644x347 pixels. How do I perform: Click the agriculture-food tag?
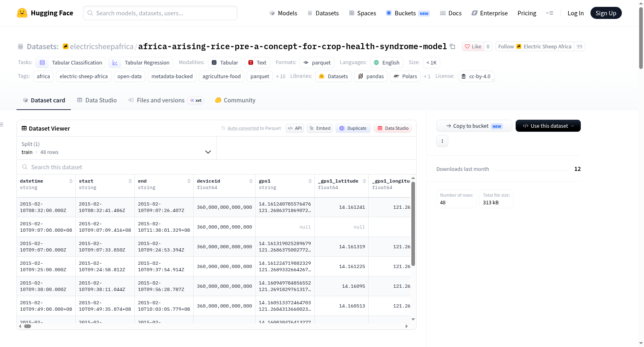pos(221,76)
